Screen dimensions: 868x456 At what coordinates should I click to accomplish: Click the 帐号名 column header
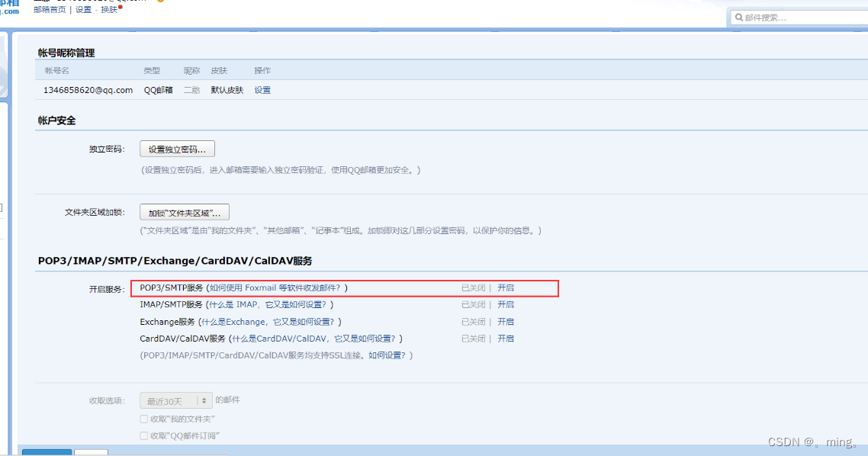tap(57, 71)
